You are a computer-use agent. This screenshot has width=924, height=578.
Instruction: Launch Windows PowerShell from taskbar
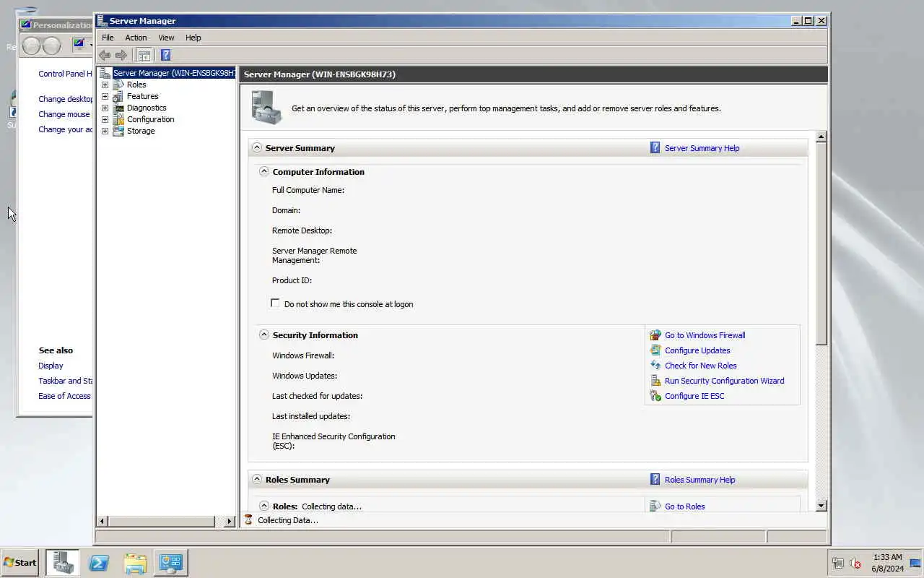coord(99,563)
